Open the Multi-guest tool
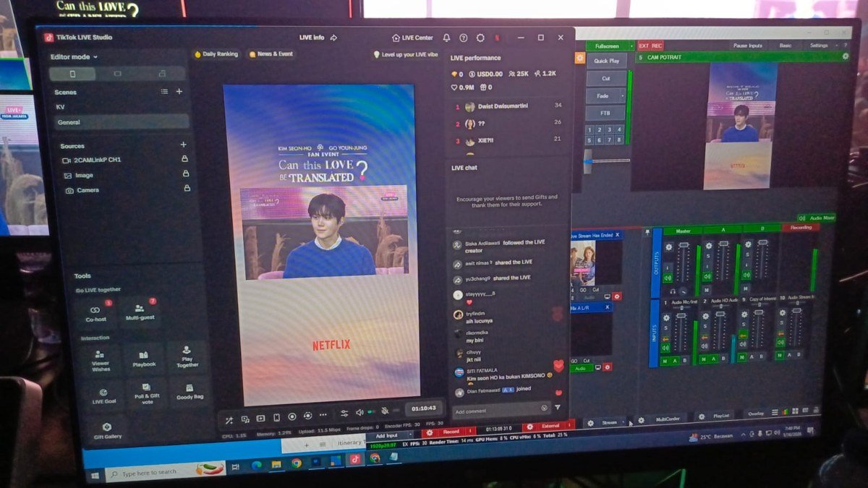 139,312
